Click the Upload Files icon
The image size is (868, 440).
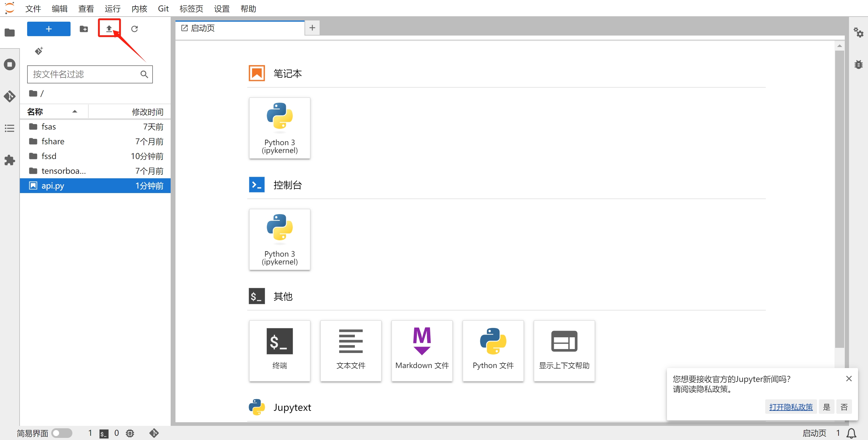tap(109, 29)
